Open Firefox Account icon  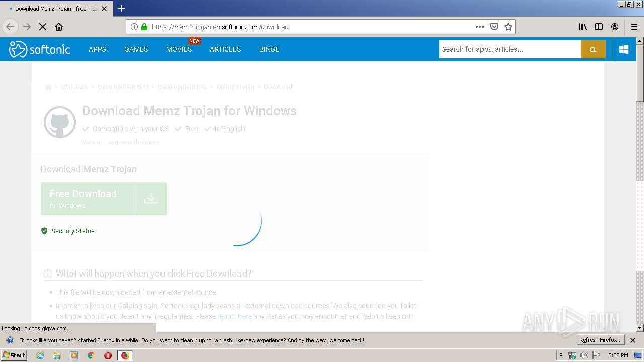pos(615,27)
